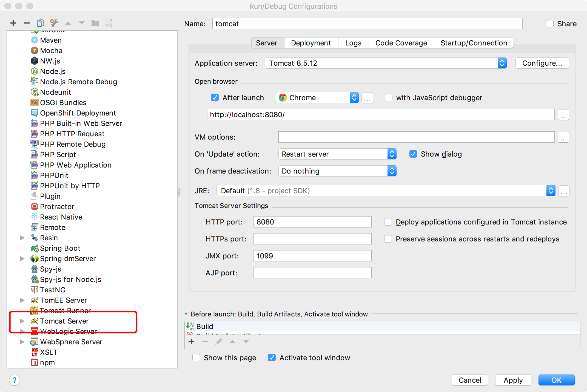Open On frame deactivation dropdown
This screenshot has width=587, height=392.
[x=337, y=171]
